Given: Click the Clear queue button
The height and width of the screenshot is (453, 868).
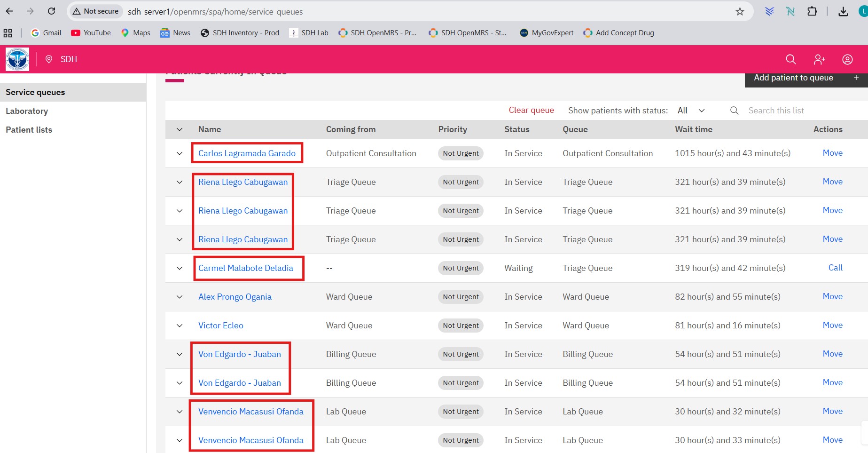Looking at the screenshot, I should click(x=531, y=110).
